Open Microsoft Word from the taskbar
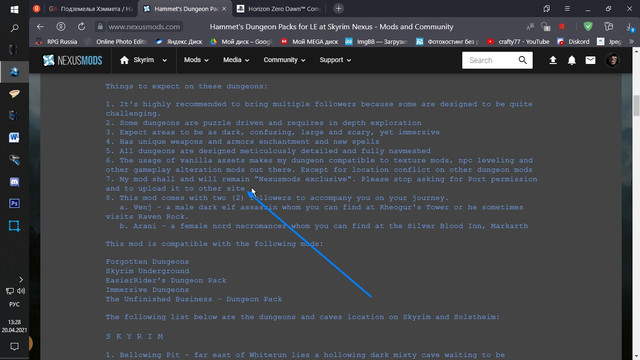The height and width of the screenshot is (360, 640). click(14, 138)
